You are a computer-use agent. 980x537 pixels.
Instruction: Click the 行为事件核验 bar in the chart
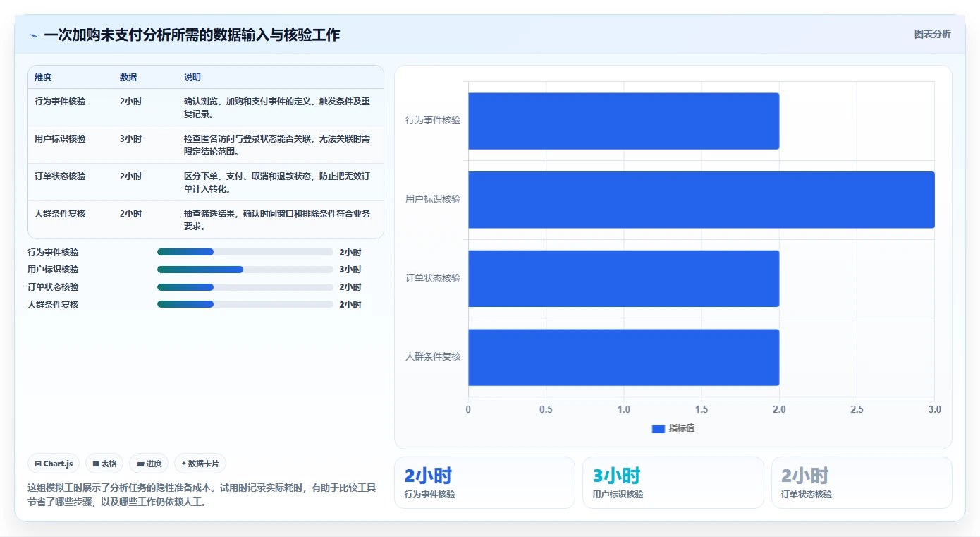pyautogui.click(x=623, y=121)
